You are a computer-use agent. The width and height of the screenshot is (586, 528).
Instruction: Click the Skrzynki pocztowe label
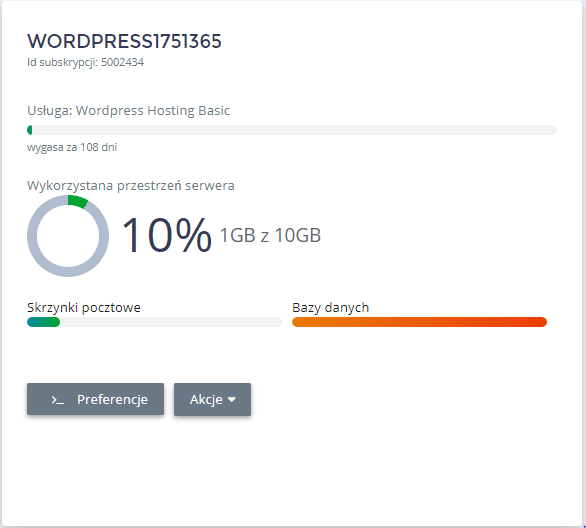(84, 308)
